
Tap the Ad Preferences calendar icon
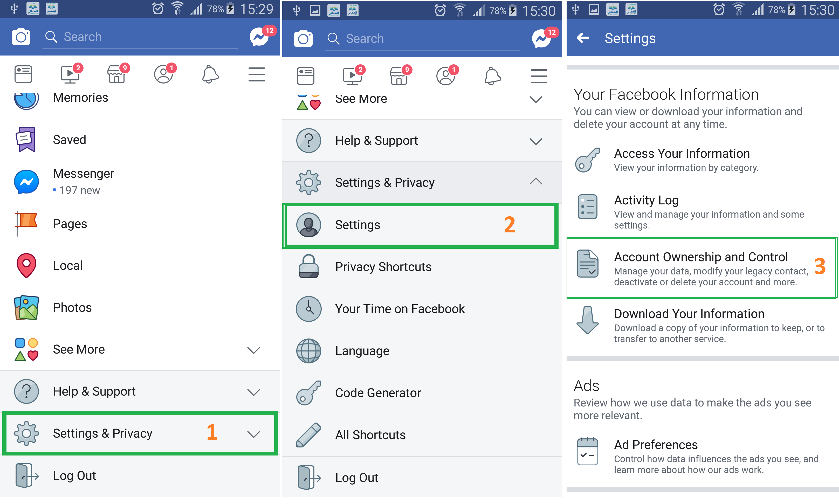pos(587,451)
